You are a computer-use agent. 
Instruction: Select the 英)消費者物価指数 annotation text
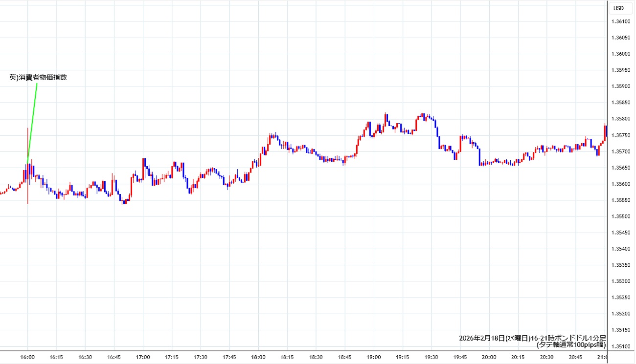pos(38,77)
